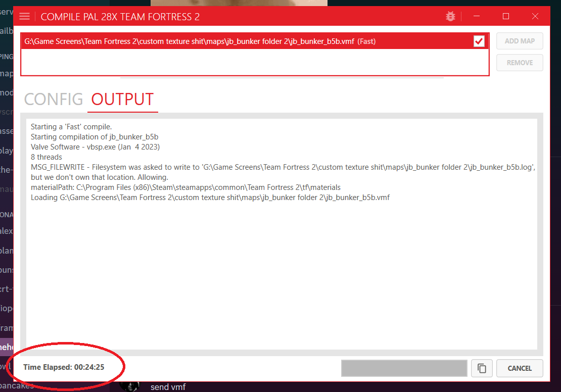This screenshot has height=392, width=561.
Task: Click the user avatar beside "send vmf"
Action: (129, 386)
